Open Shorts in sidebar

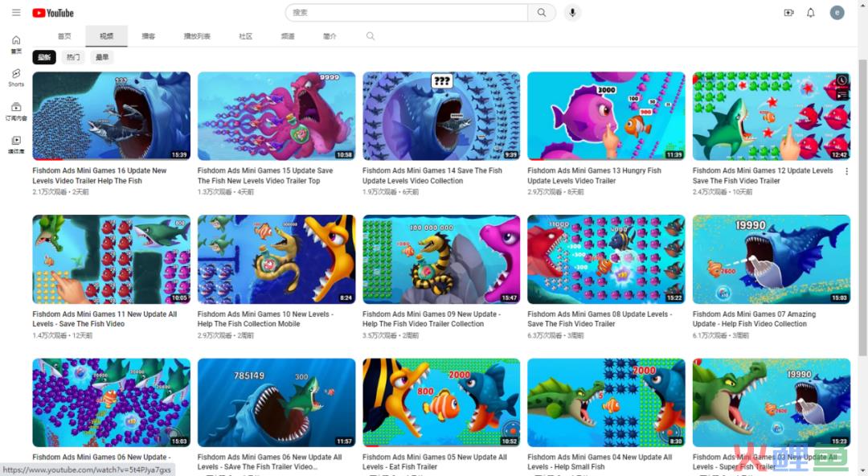[x=16, y=77]
